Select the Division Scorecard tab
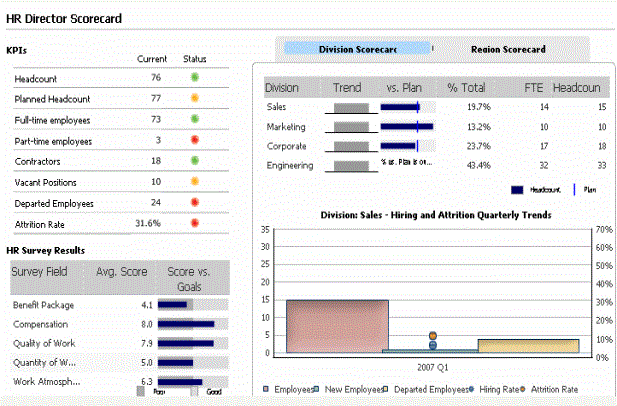 357,49
